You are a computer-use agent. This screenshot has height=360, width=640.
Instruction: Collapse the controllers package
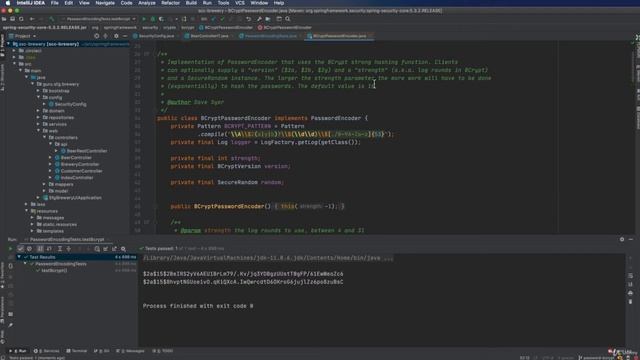(x=45, y=138)
